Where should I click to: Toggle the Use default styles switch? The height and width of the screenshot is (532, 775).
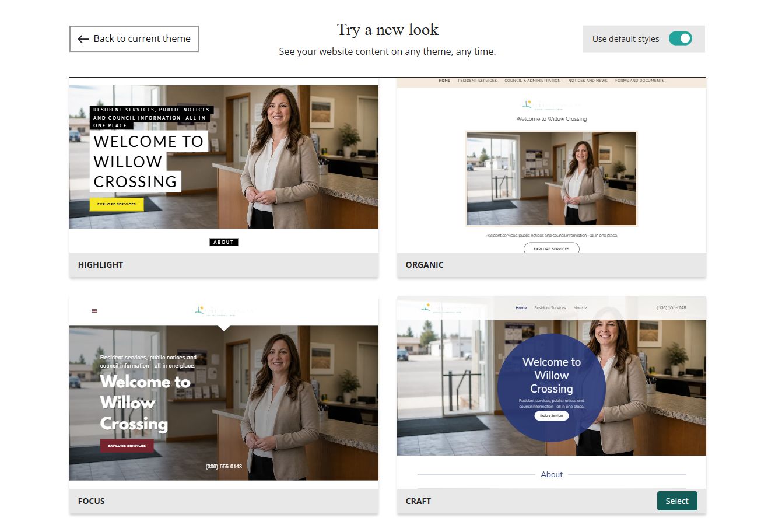680,38
